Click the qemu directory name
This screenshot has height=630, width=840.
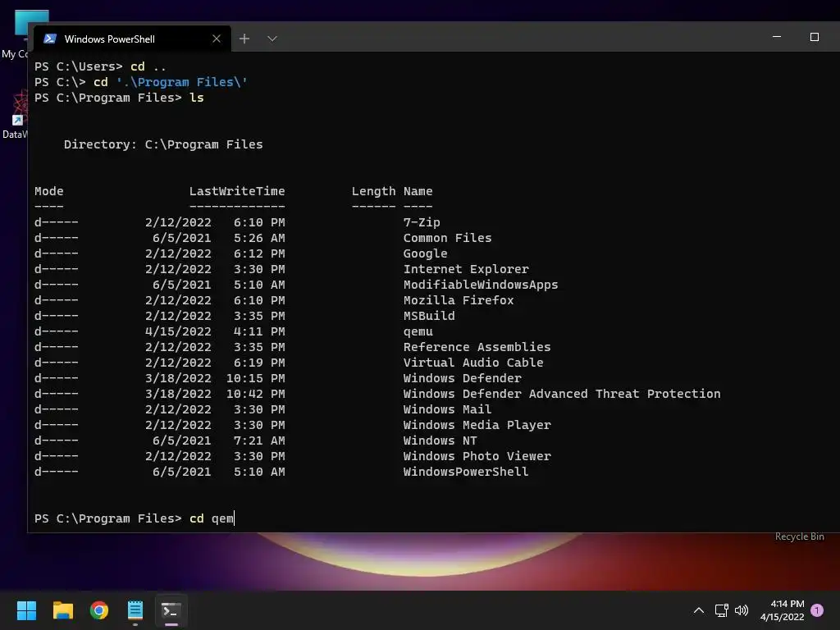tap(418, 331)
